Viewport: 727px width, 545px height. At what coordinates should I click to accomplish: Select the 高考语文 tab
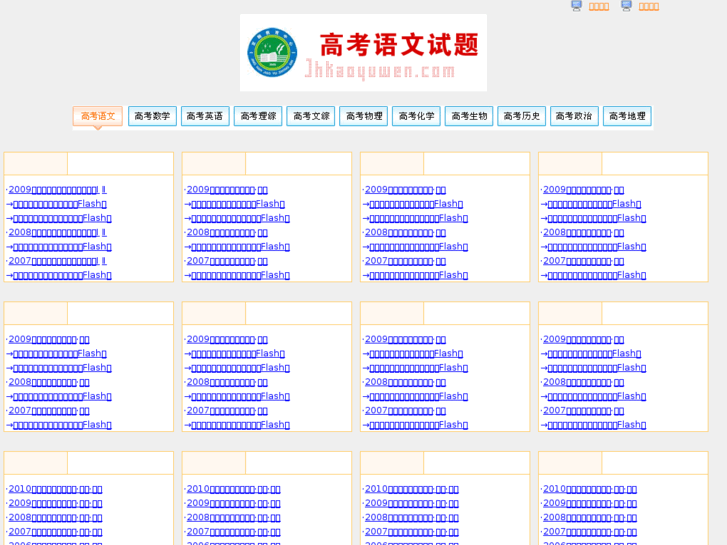[98, 116]
